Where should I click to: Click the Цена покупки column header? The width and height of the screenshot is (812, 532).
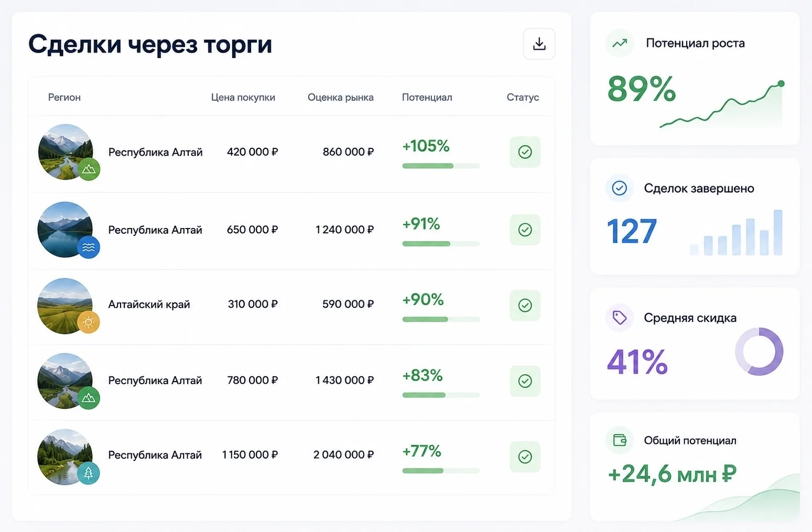click(243, 97)
